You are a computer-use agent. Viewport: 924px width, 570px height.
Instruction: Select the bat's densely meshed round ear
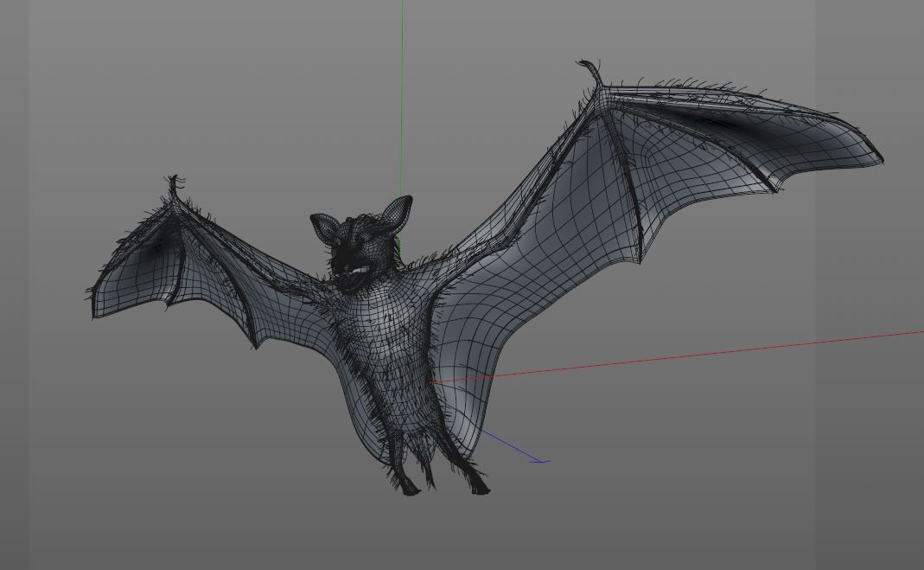(x=327, y=228)
